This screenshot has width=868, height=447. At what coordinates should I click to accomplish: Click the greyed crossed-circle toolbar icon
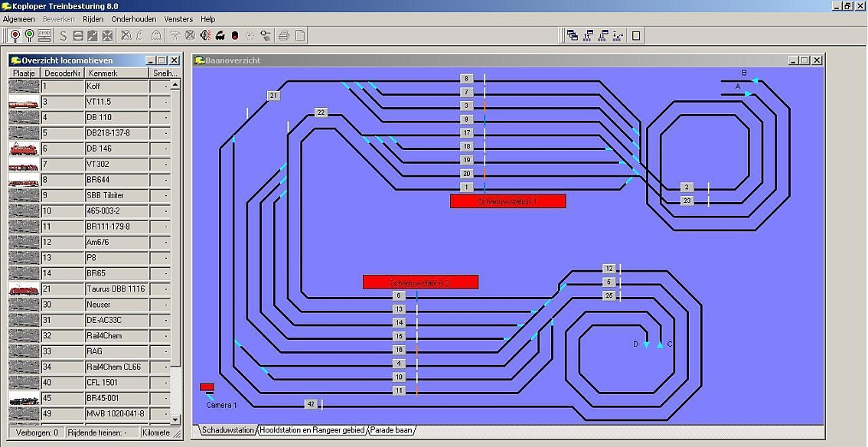coord(190,36)
